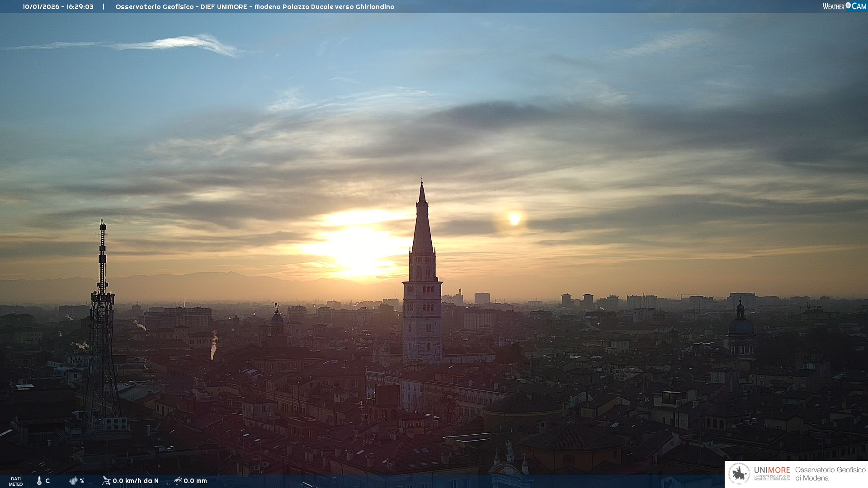
Task: Click the rain umbrella icon
Action: click(x=178, y=480)
